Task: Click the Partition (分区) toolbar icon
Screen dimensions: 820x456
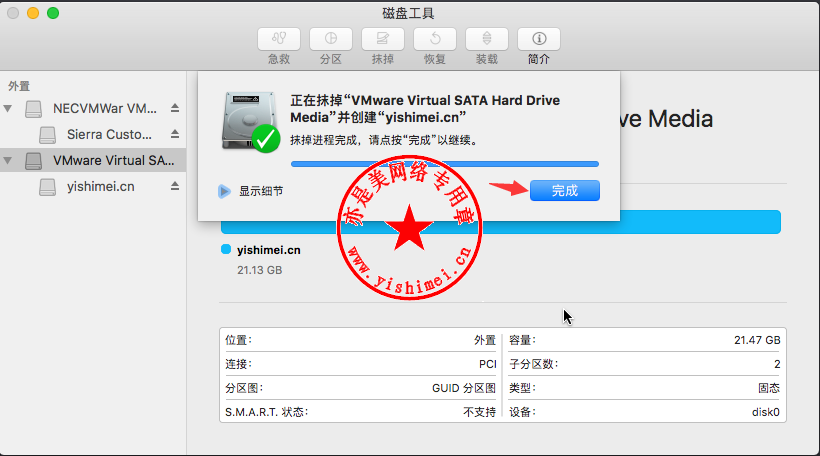Action: pyautogui.click(x=331, y=39)
